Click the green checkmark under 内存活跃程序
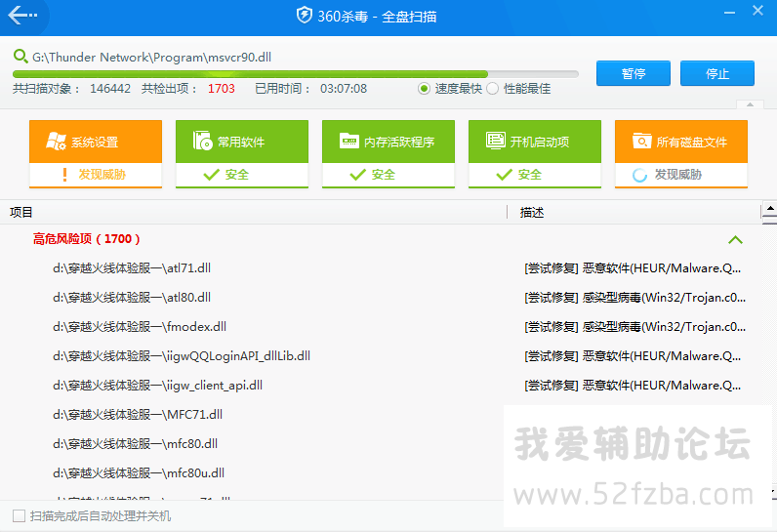Image resolution: width=777 pixels, height=532 pixels. [x=358, y=175]
